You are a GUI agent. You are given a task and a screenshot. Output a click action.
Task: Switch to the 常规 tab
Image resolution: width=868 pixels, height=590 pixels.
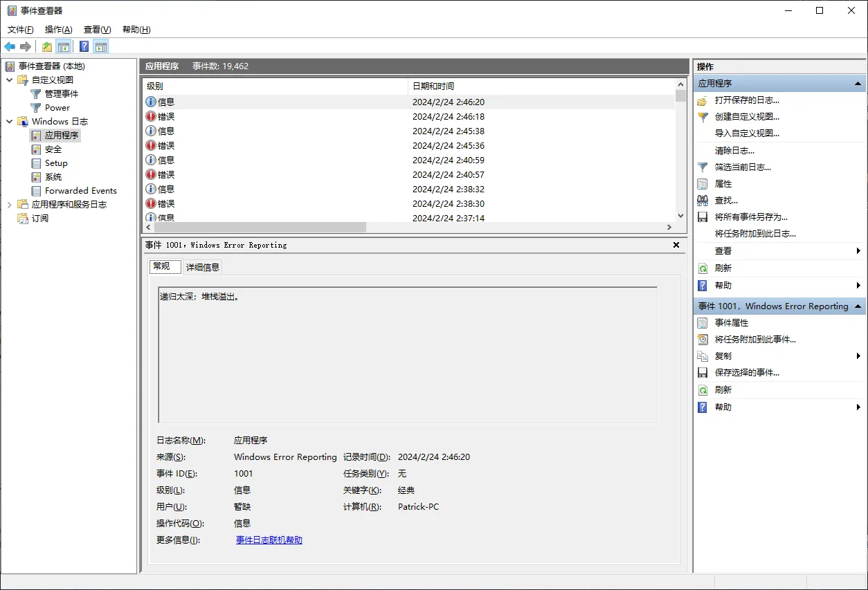click(165, 266)
